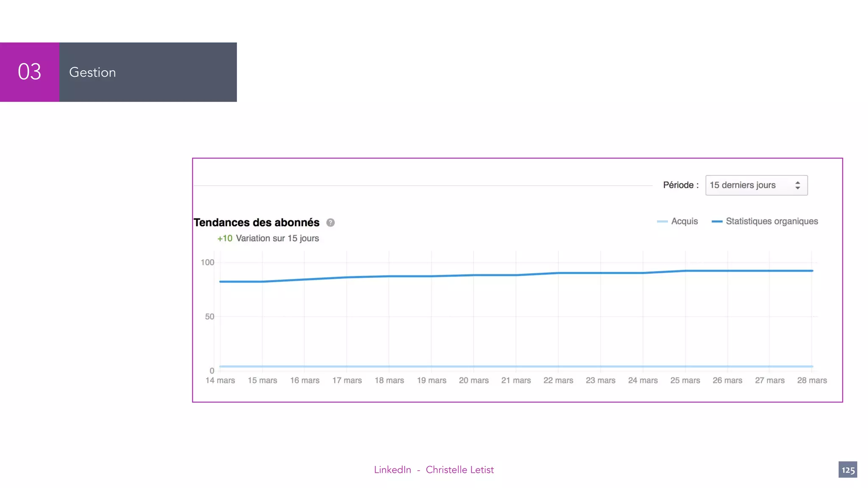Toggle the Acquis legend series
868x488 pixels.
(684, 221)
